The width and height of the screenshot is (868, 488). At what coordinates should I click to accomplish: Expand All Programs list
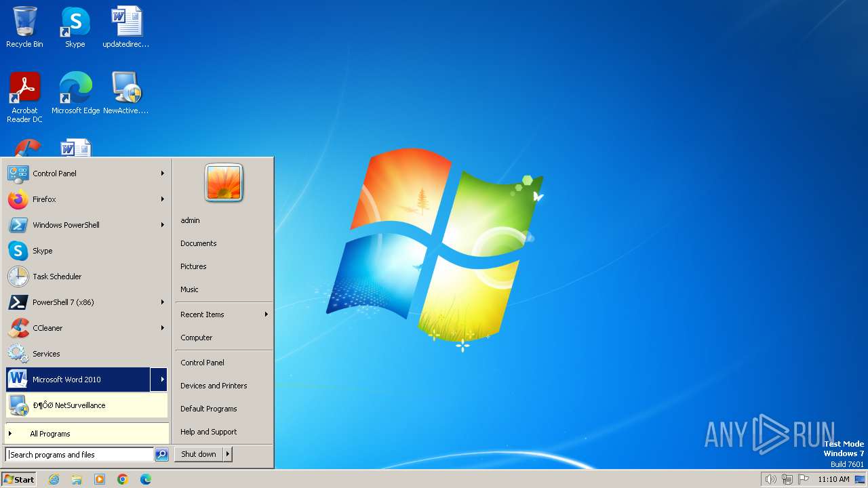click(87, 434)
